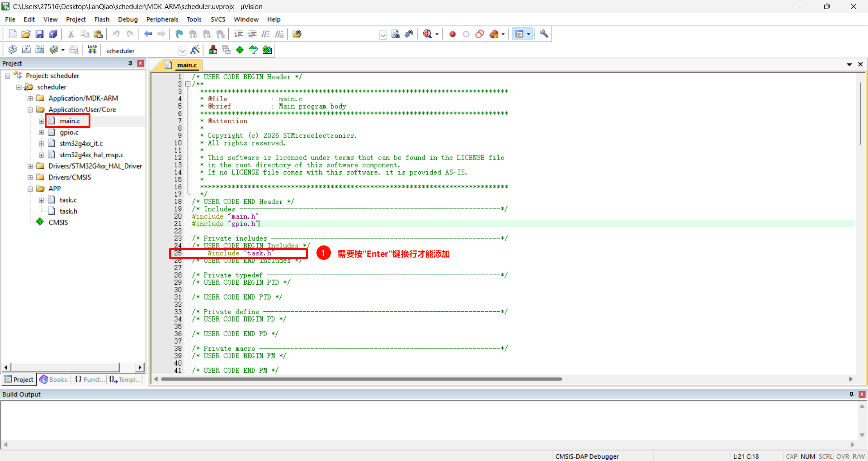Navigate backwards with the blue left arrow
This screenshot has width=868, height=461.
(x=148, y=34)
